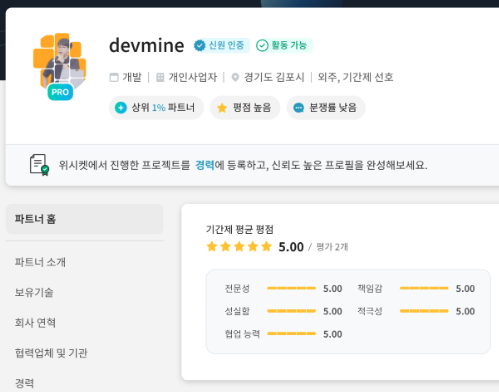Viewport: 499px width, 392px height.
Task: Open 경력 in the sidebar menu
Action: [x=24, y=383]
